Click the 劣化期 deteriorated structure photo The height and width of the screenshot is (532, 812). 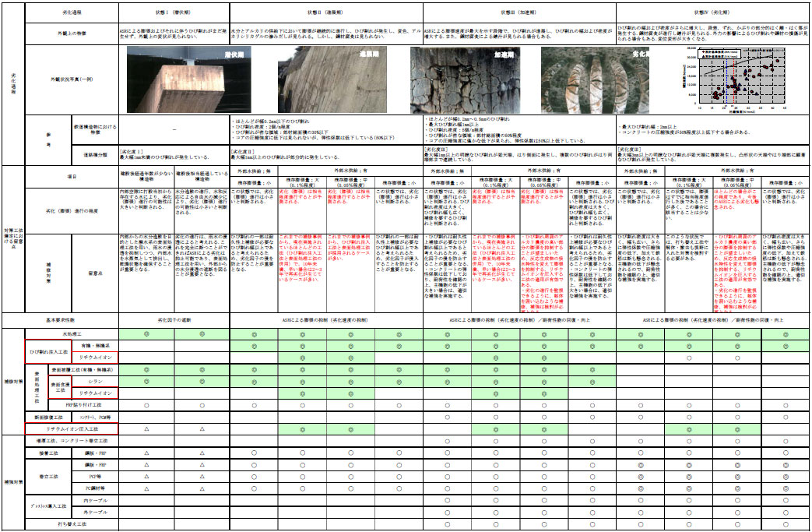point(599,79)
